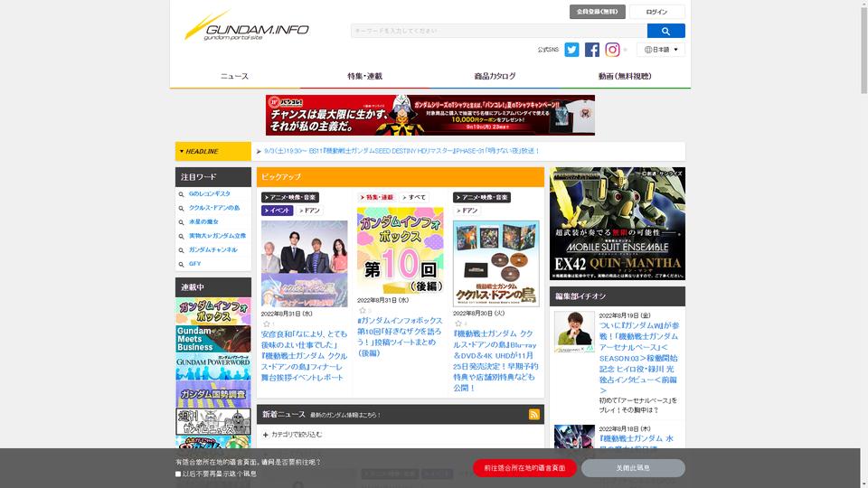The width and height of the screenshot is (868, 488).
Task: Click the 水星の魔女 keyword link
Action: (x=203, y=222)
